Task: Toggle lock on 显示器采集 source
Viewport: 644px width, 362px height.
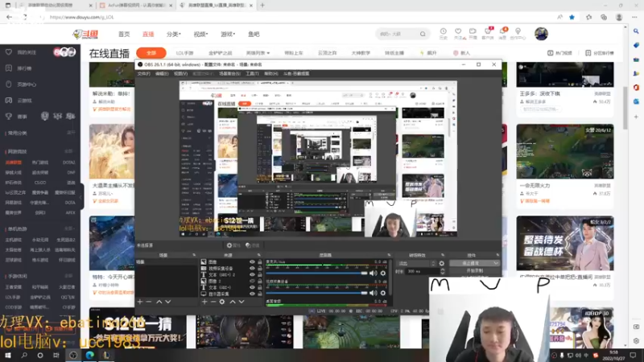Action: point(259,294)
